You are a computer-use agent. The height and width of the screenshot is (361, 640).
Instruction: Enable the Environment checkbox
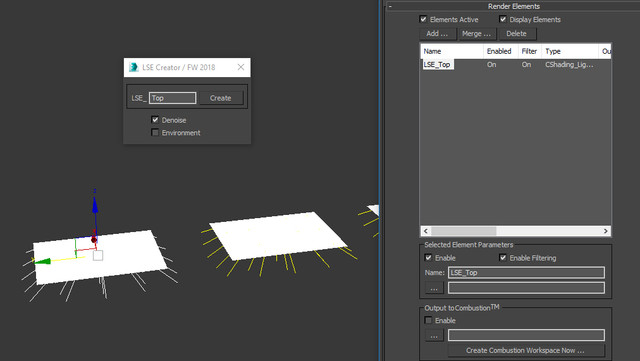pos(155,132)
